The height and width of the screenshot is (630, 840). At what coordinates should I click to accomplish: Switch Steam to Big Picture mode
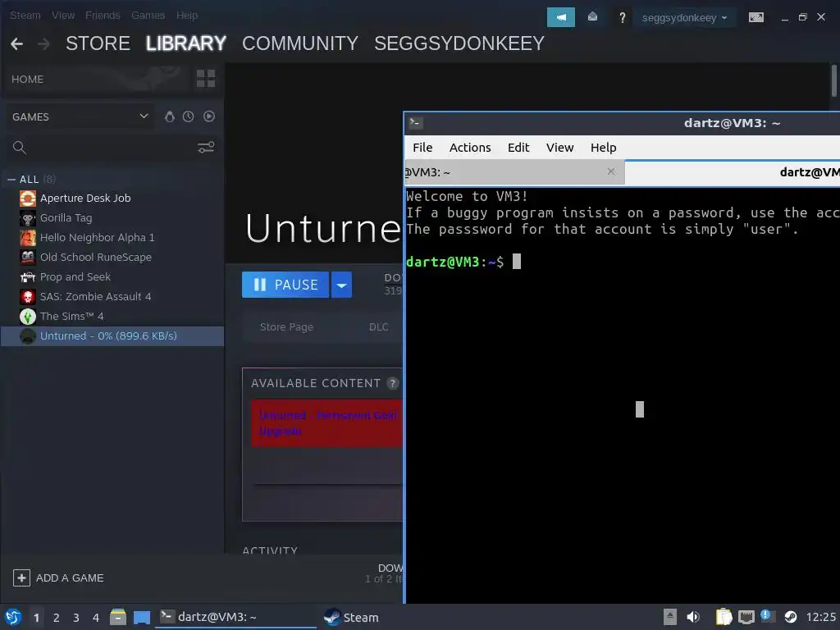756,18
